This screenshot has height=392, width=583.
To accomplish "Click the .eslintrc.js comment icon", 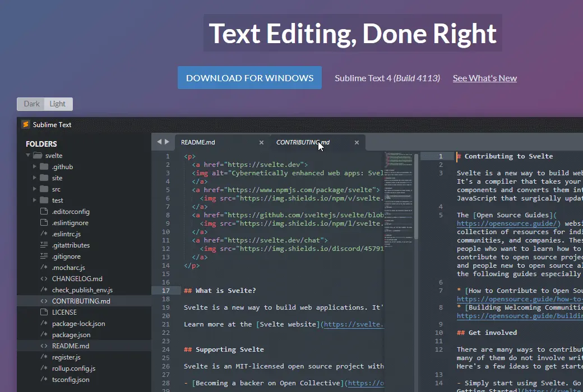I will [x=44, y=234].
